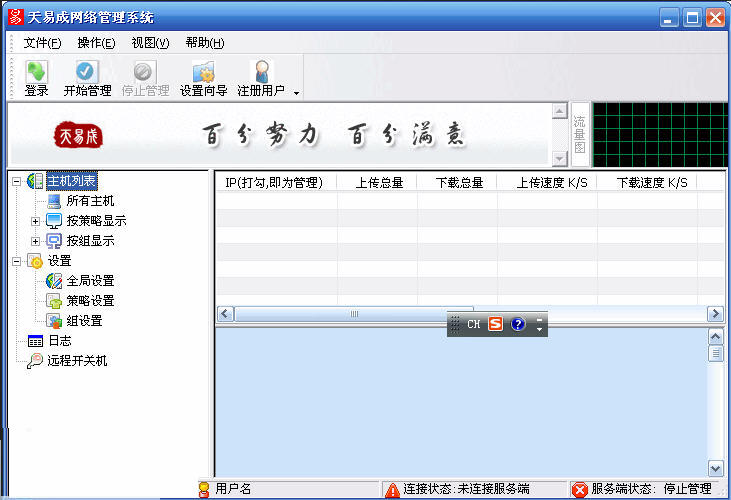Viewport: 731px width, 500px height.
Task: Click the 设置 gear folder icon
Action: tap(35, 261)
